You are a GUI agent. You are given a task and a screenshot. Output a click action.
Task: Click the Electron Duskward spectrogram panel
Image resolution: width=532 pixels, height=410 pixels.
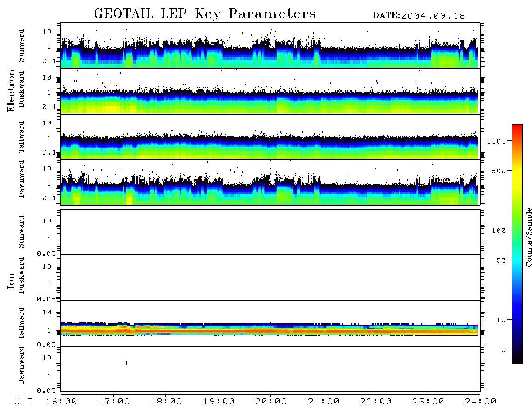[270, 91]
